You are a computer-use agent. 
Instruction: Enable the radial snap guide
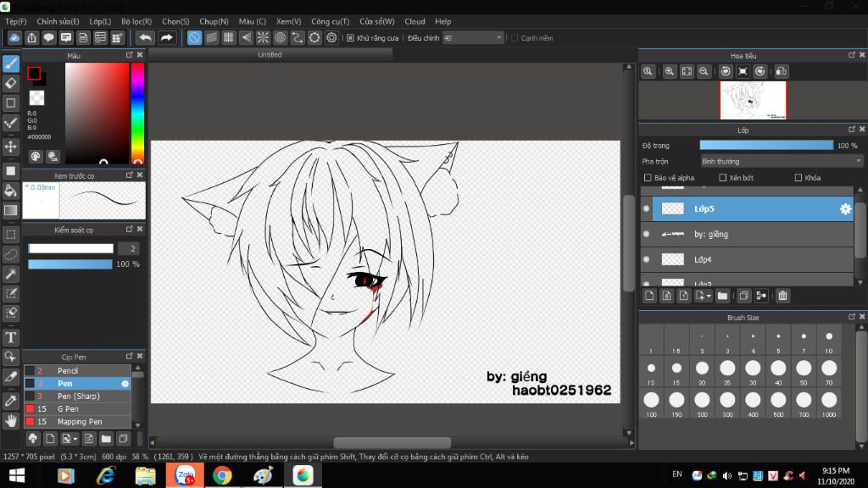(263, 37)
